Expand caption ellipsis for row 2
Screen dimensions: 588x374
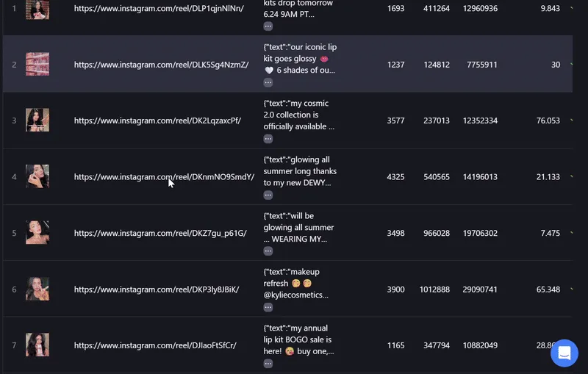(x=268, y=82)
